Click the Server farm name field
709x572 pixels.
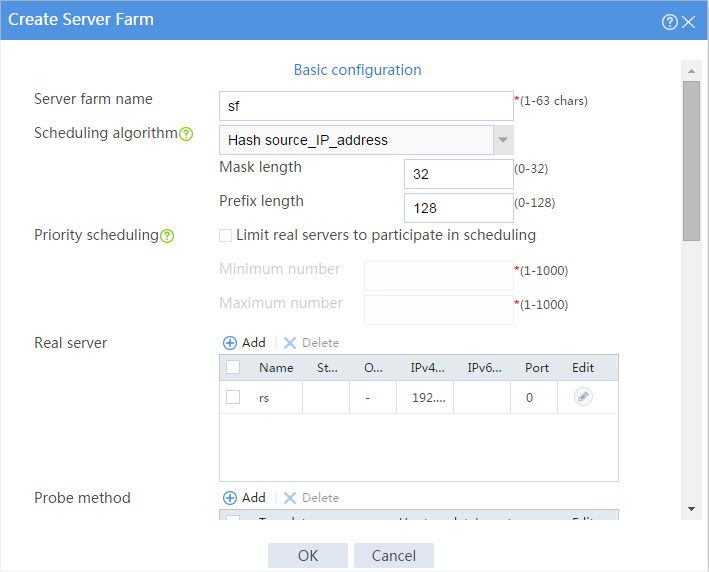click(x=366, y=106)
